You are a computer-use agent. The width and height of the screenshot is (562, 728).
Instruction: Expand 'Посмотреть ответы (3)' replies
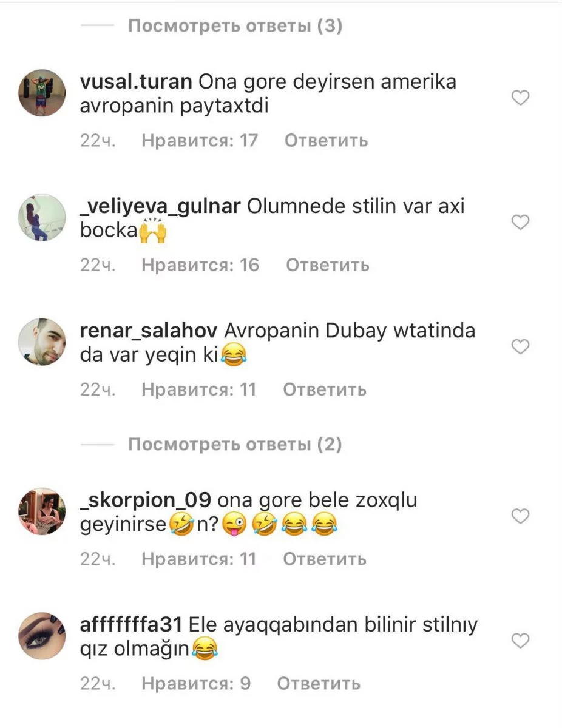[235, 26]
